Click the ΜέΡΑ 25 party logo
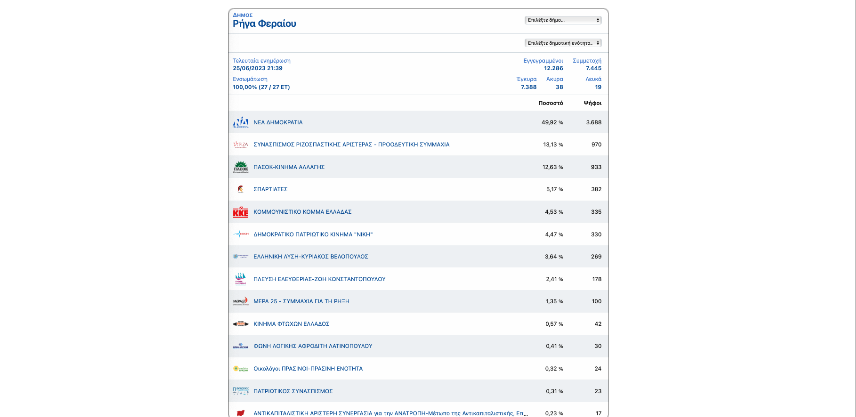856x417 pixels. point(241,301)
